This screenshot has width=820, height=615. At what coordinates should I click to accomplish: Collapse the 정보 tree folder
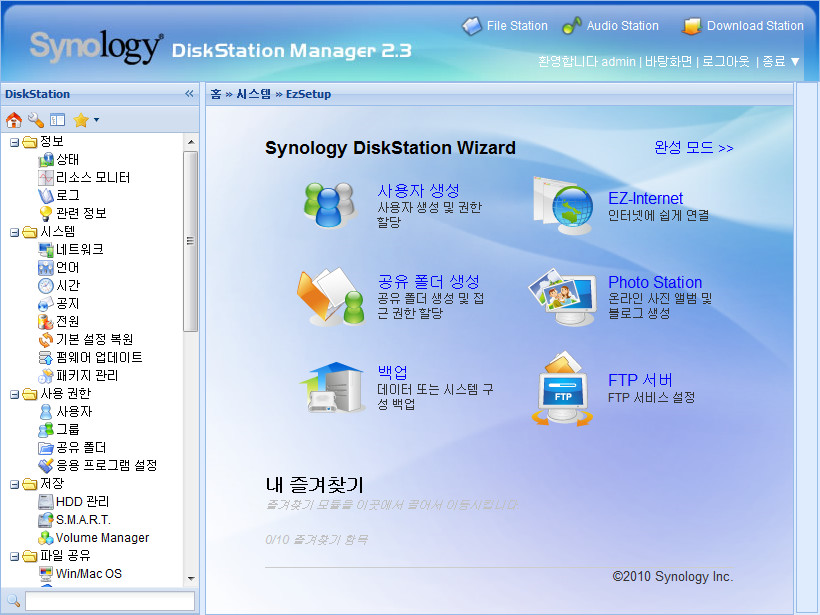coord(14,142)
